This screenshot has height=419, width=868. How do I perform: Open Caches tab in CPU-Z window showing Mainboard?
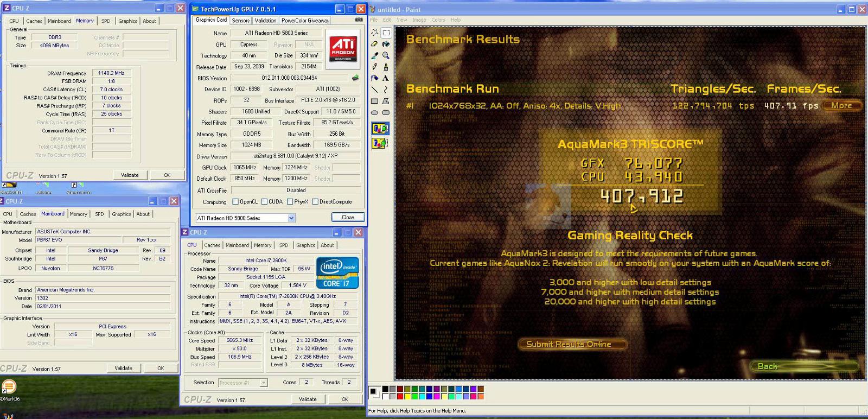click(28, 214)
